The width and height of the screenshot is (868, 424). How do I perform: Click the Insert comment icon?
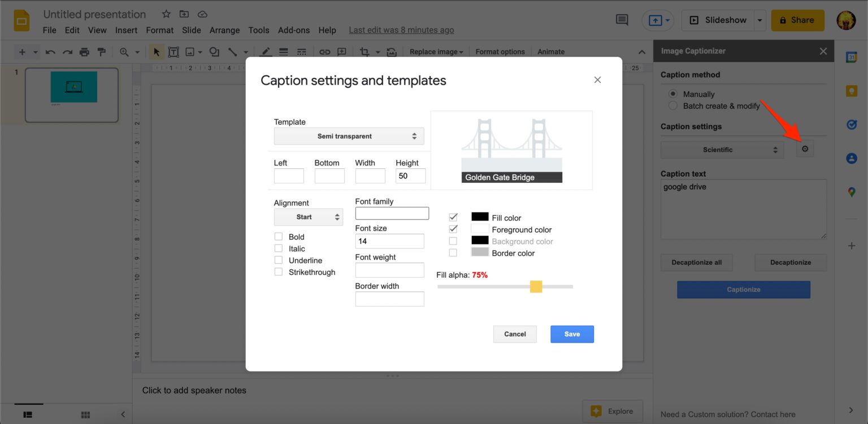click(622, 20)
